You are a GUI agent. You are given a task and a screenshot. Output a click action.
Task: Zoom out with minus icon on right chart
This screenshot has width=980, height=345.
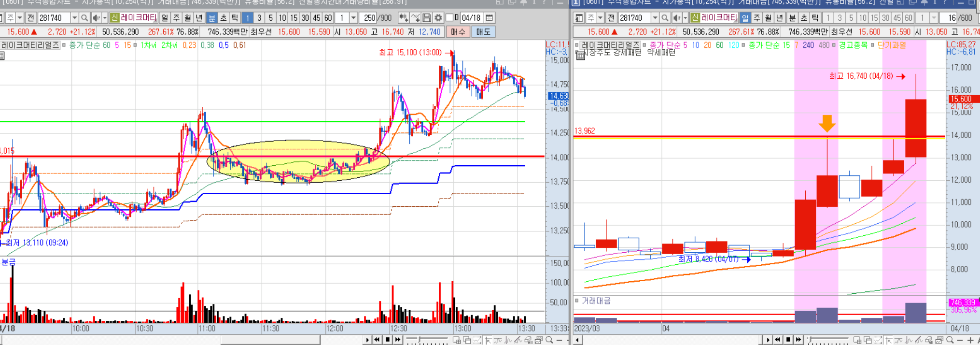pos(960,340)
